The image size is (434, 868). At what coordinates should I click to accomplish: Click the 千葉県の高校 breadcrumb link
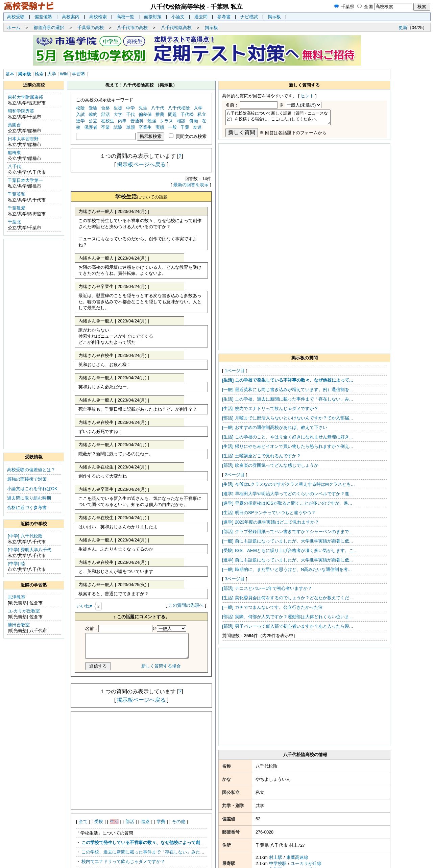(90, 28)
